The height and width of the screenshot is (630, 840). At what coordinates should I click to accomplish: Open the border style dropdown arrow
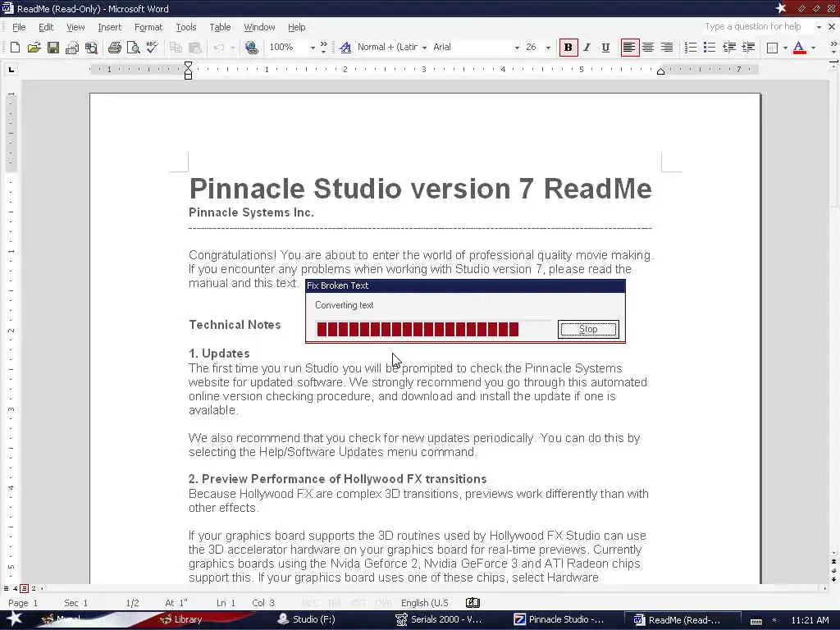coord(785,48)
